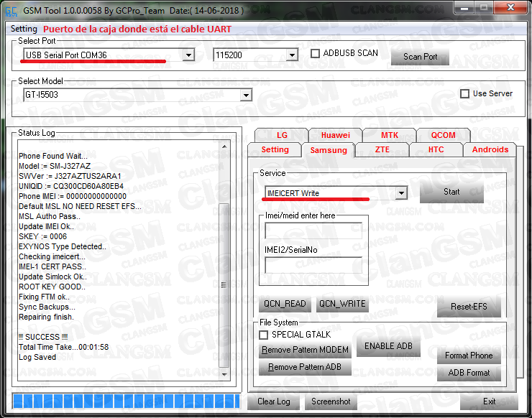Image resolution: width=532 pixels, height=418 pixels.
Task: Click the Exit button
Action: (x=490, y=401)
